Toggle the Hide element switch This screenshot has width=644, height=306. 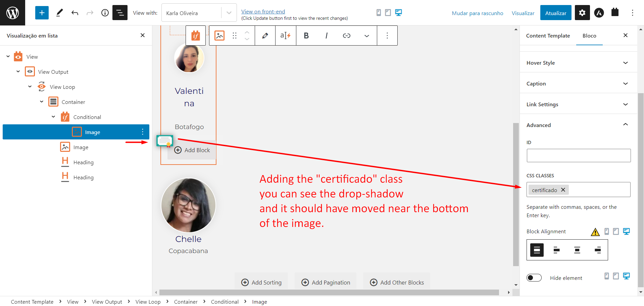point(534,278)
